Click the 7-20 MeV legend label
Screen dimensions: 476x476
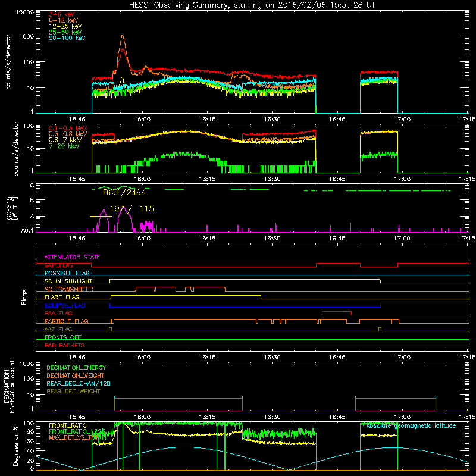click(64, 146)
